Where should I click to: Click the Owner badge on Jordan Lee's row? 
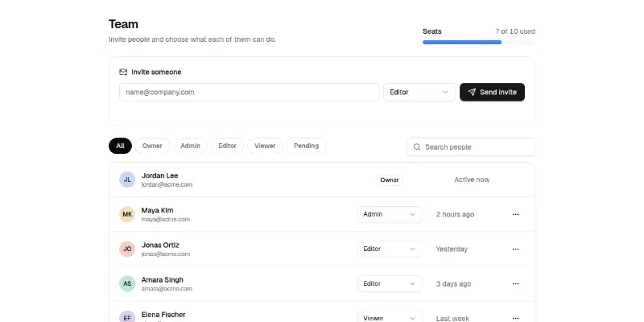coord(390,180)
